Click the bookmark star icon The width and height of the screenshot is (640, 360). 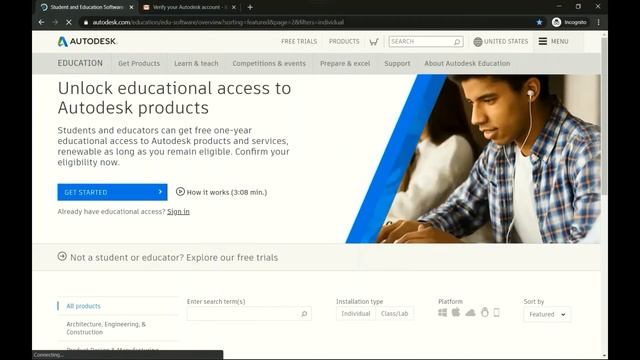pos(539,22)
